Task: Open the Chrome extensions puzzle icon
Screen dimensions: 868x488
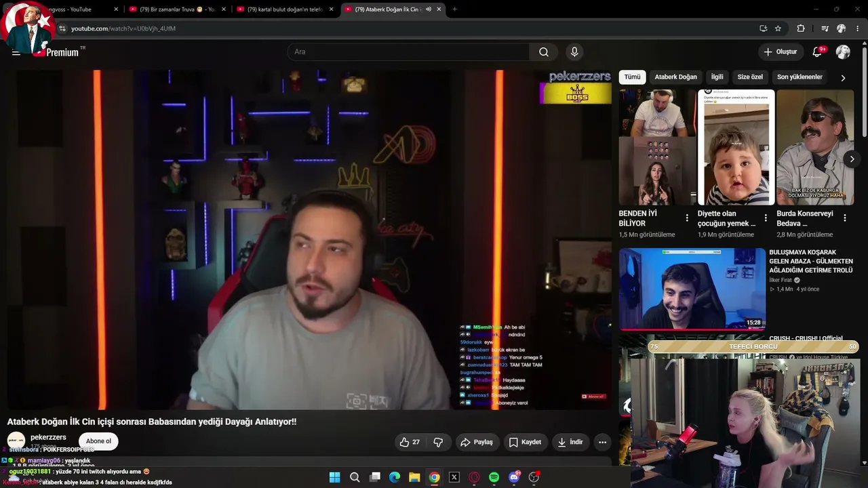Action: (801, 28)
